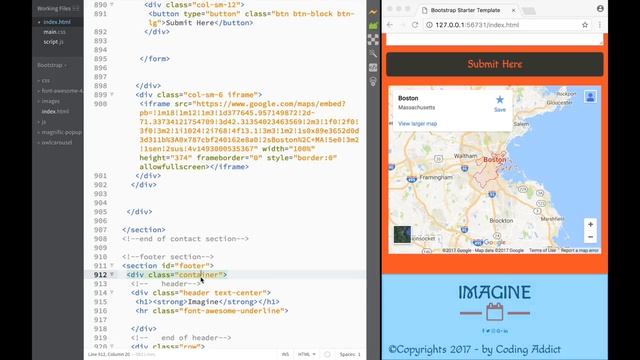
Task: Click the eyedropper tool icon in Brackets sidebar
Action: [373, 53]
